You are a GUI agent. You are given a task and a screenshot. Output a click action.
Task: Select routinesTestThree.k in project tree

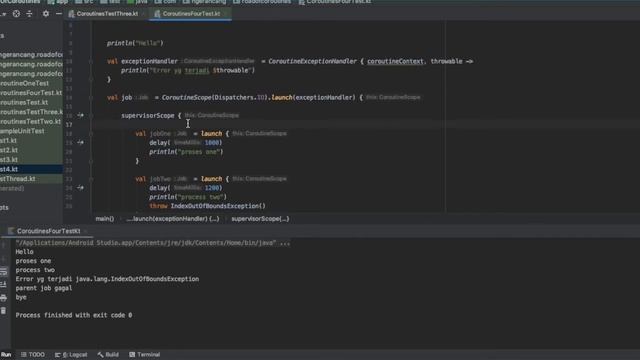click(31, 112)
